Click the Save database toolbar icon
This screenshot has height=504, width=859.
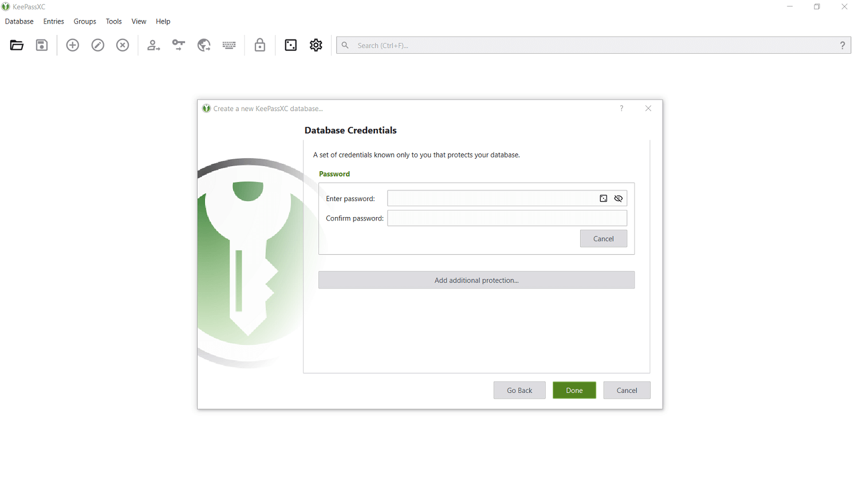point(42,45)
